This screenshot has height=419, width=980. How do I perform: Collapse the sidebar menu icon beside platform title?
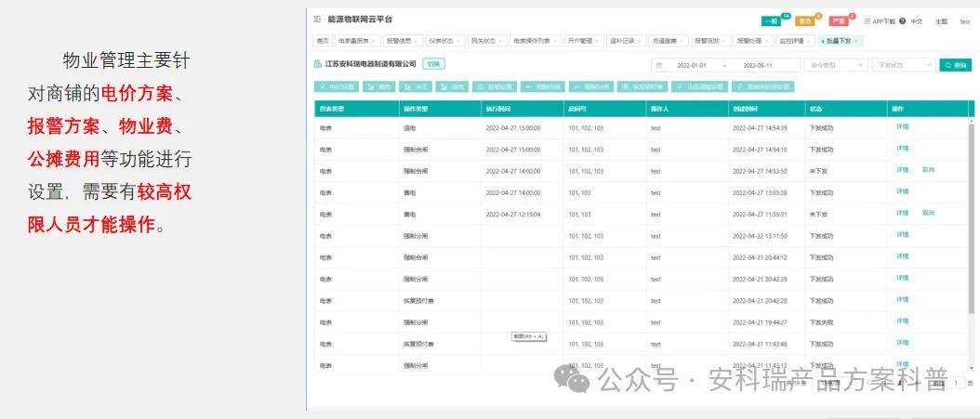317,20
